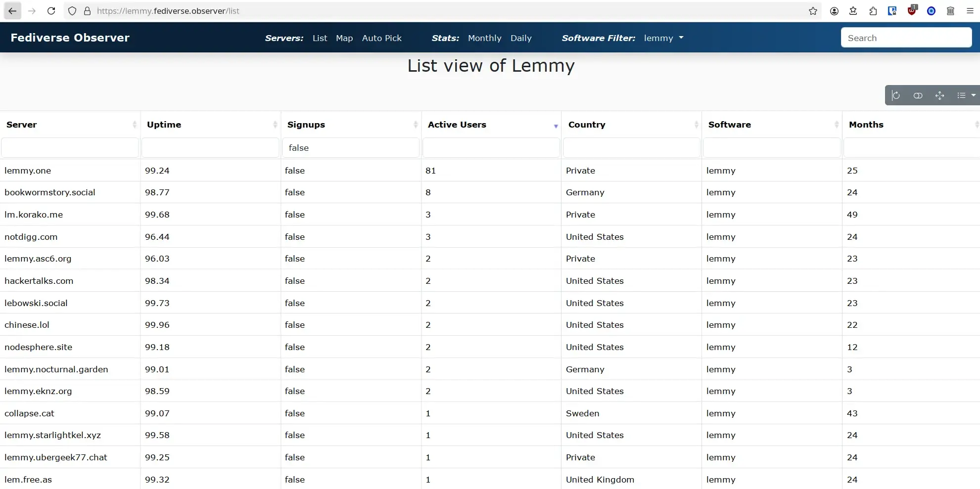
Task: Open the Firefox hamburger application menu
Action: 970,11
